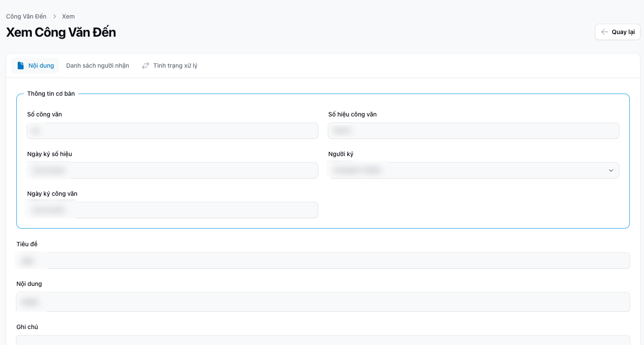Click the left arrow icon in Quay lại
The width and height of the screenshot is (644, 345).
click(x=604, y=32)
